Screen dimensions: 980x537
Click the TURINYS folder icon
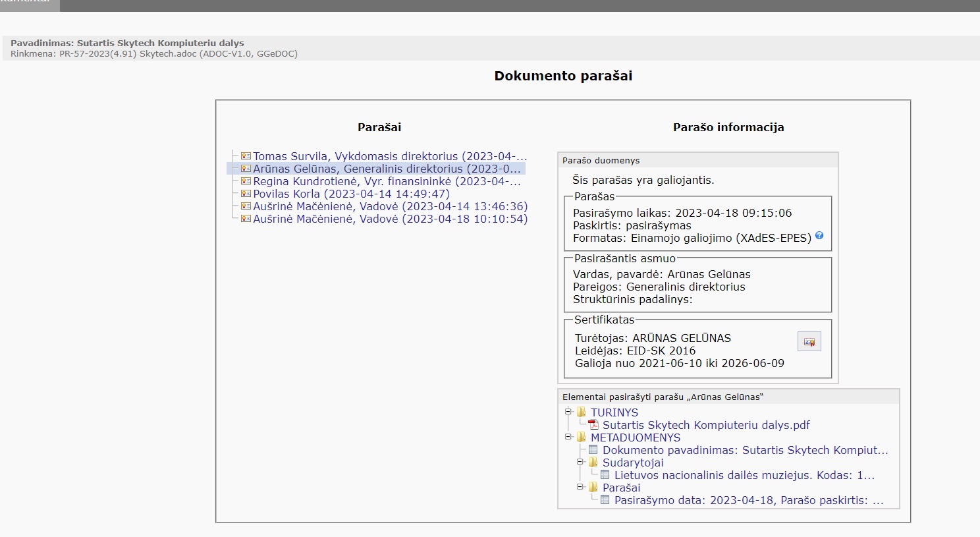point(582,412)
